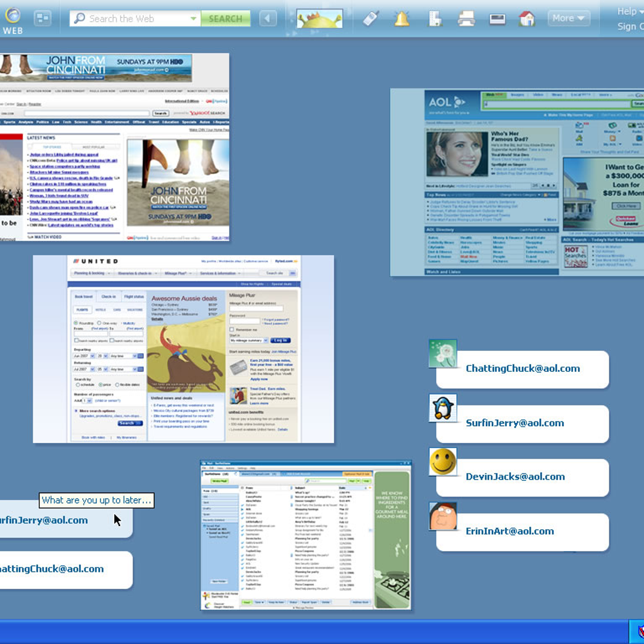
Task: Go to the home page house icon
Action: 527,19
